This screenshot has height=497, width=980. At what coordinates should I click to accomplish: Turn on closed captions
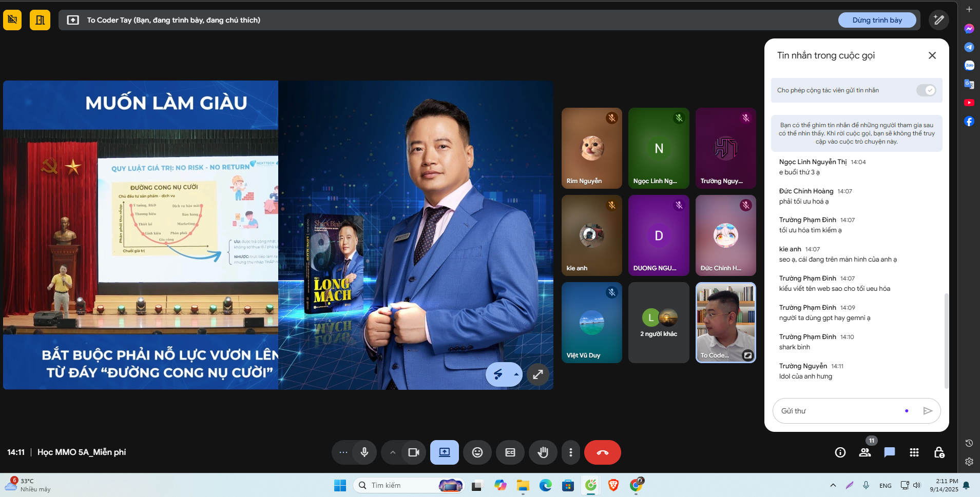click(510, 452)
